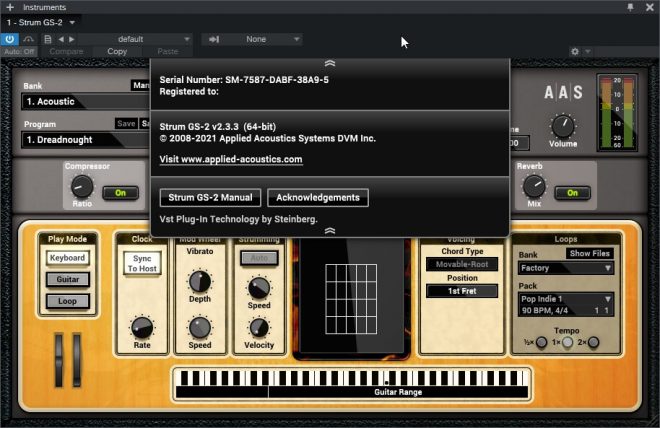Open the default preset dropdown
The image size is (660, 428).
click(x=135, y=39)
